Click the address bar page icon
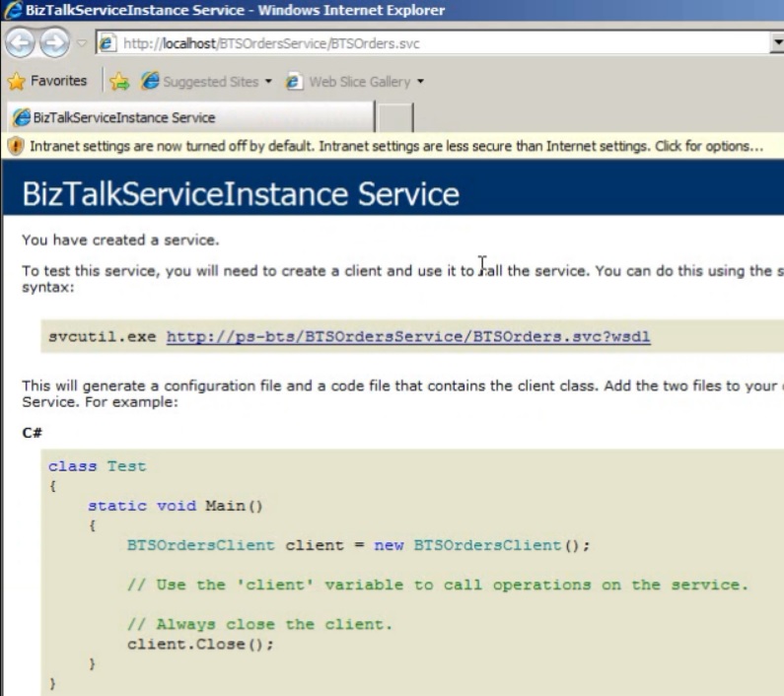784x696 pixels. pos(107,43)
